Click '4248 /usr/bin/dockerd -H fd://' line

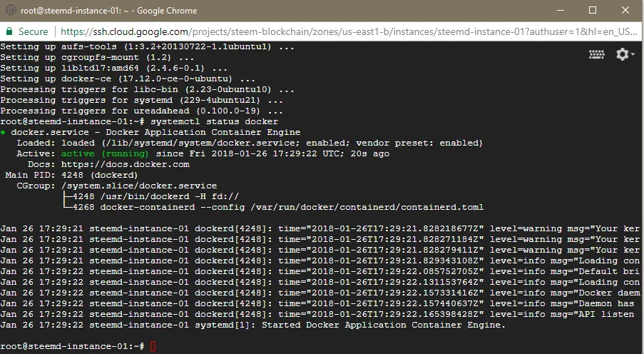tap(155, 196)
